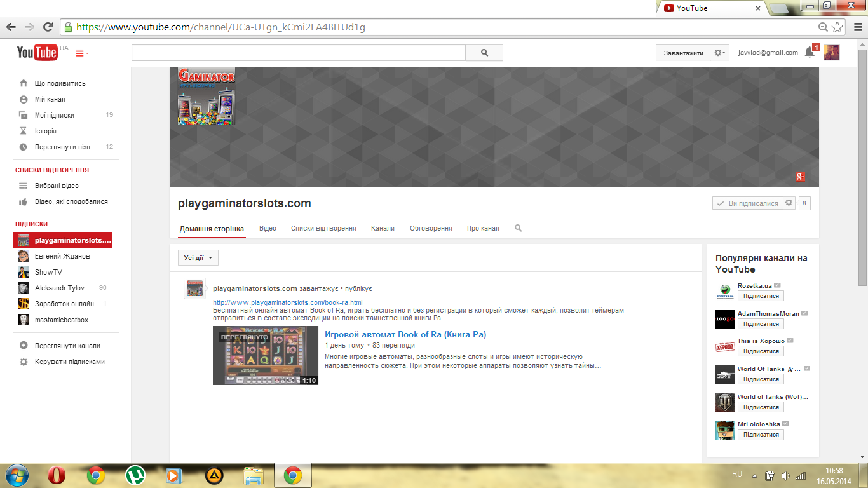The image size is (868, 488).
Task: Launch Opera from the taskbar
Action: point(57,475)
